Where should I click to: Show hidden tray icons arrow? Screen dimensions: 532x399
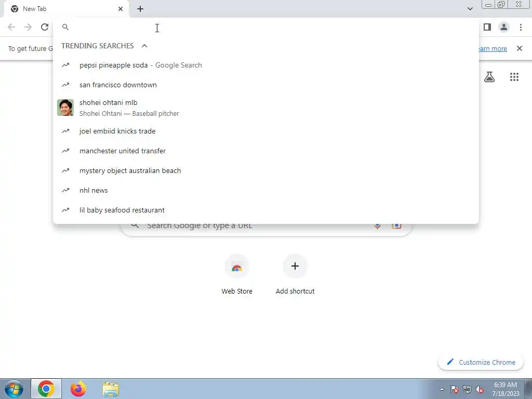[x=442, y=389]
